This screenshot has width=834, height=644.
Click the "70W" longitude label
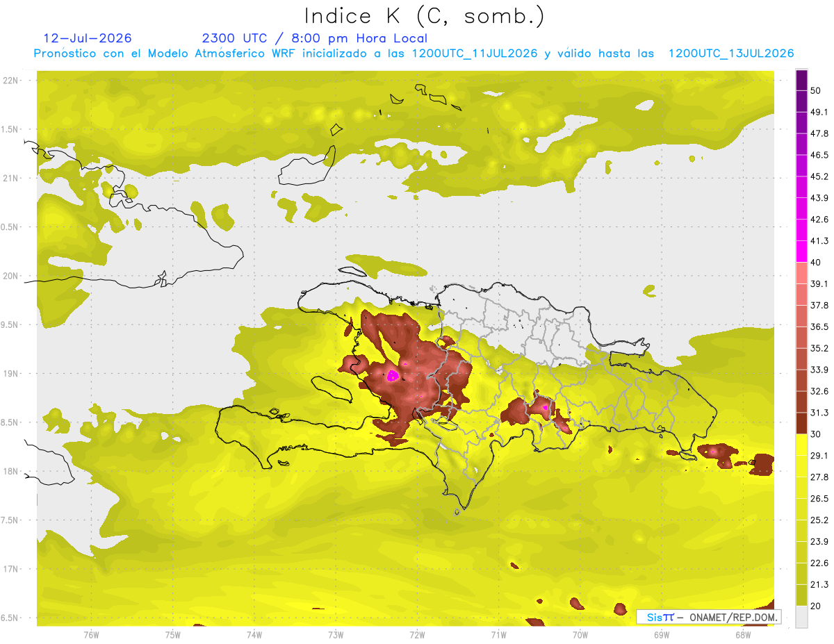pos(580,634)
